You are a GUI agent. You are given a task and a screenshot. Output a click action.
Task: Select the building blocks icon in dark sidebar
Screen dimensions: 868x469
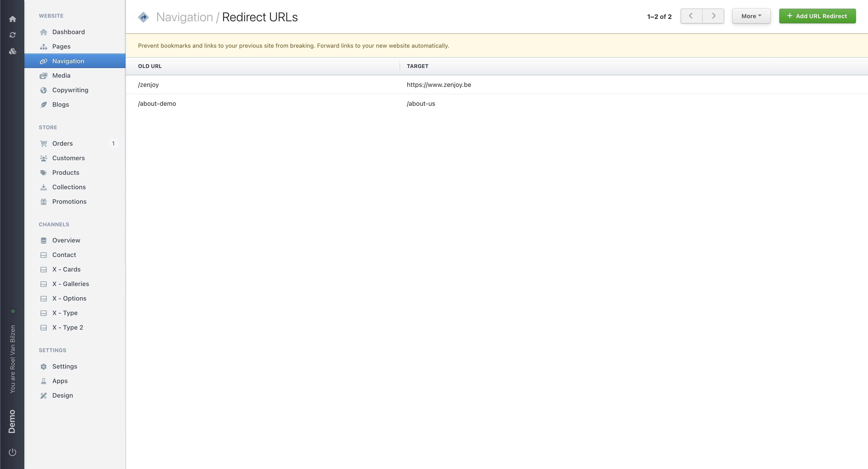point(12,51)
